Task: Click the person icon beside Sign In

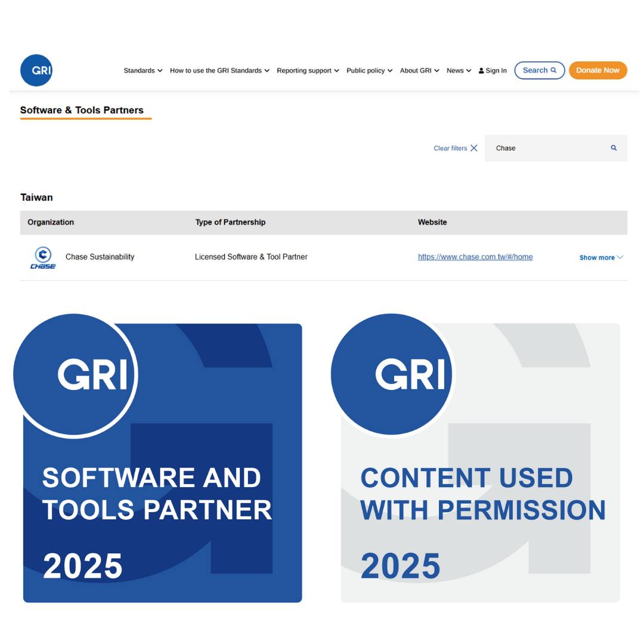Action: click(481, 70)
